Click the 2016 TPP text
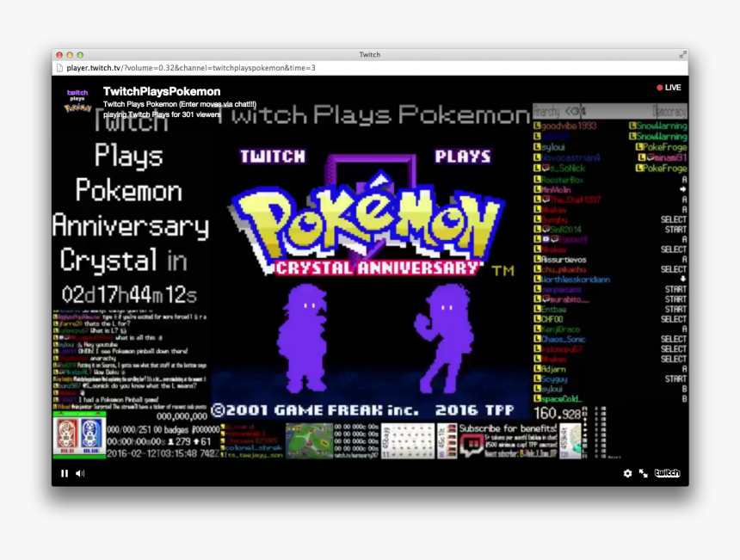This screenshot has height=560, width=740. click(x=474, y=410)
